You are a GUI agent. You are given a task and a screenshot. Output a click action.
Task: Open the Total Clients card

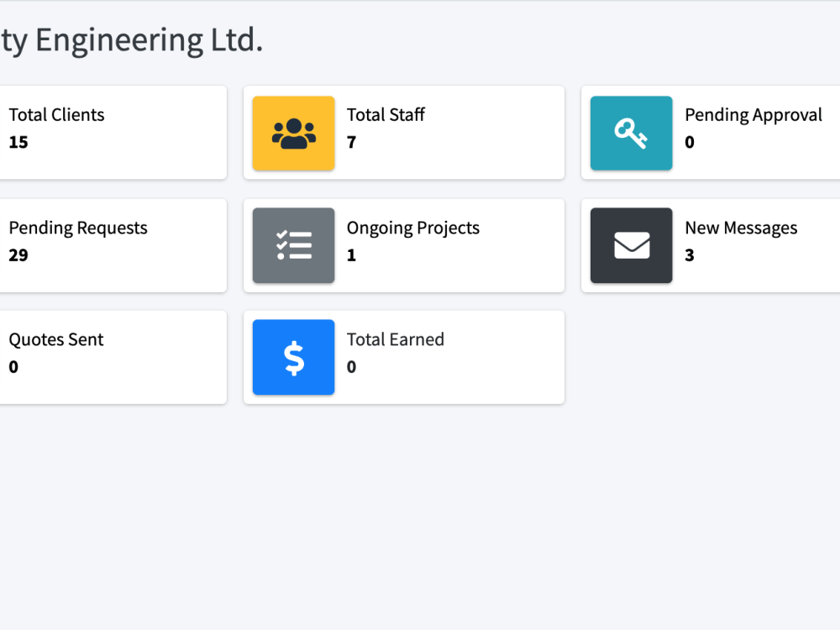113,133
